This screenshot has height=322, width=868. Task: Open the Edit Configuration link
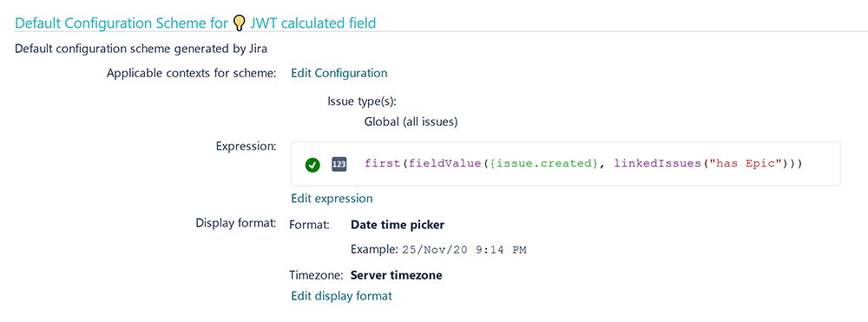[x=339, y=73]
